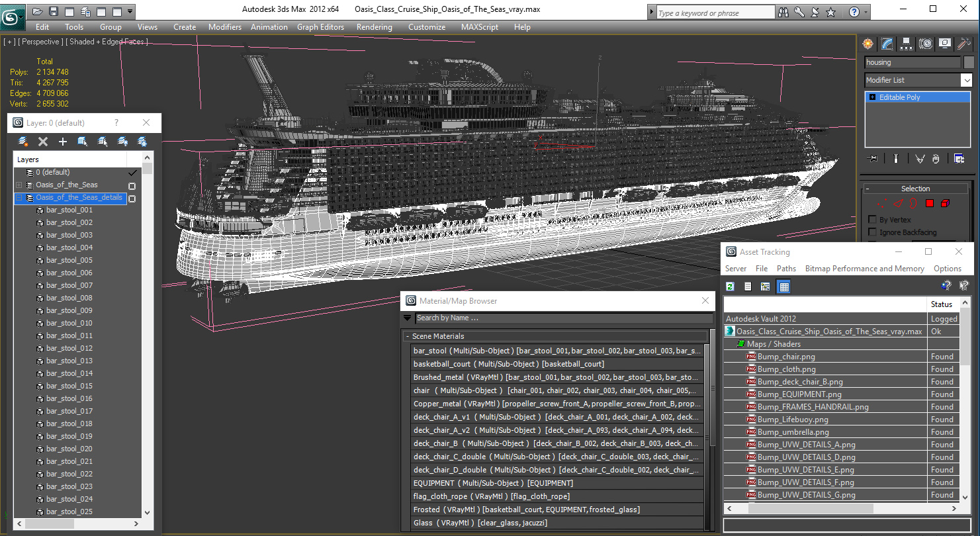Click the Subscription Center key icon

tap(799, 12)
